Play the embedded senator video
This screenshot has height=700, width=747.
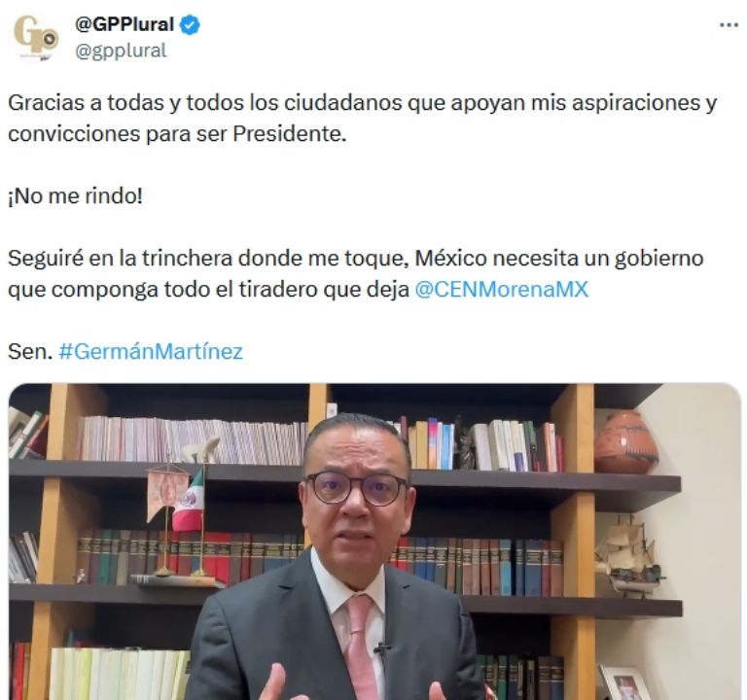374,542
